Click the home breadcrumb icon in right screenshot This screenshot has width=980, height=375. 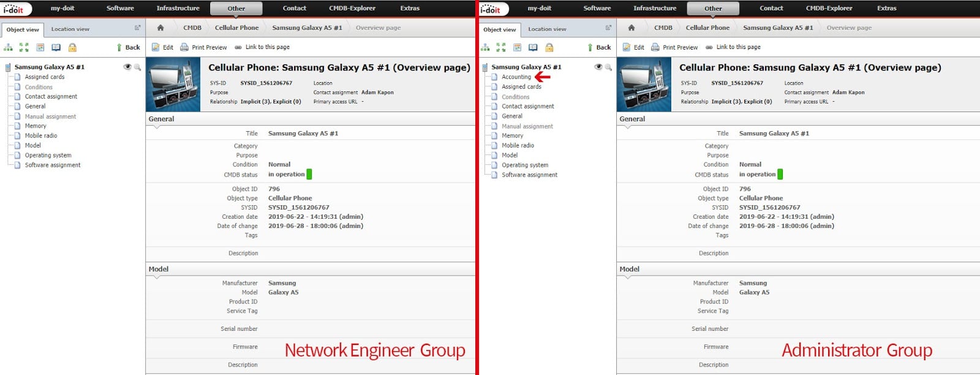point(631,28)
